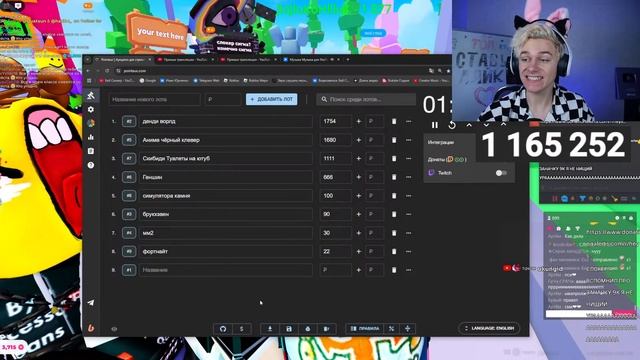Open the settings gear in the sidebar
Image resolution: width=640 pixels, height=360 pixels.
91,109
